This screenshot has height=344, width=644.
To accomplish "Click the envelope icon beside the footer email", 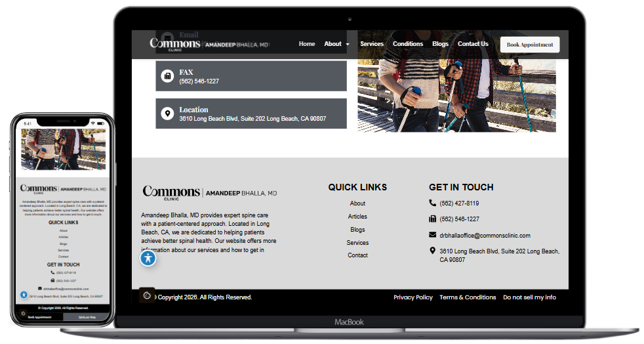I will 432,234.
